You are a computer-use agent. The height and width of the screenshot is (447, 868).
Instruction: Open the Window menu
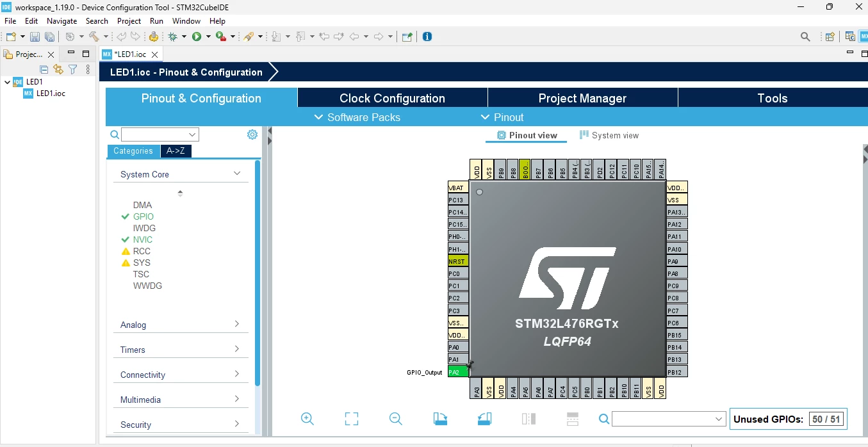[186, 21]
